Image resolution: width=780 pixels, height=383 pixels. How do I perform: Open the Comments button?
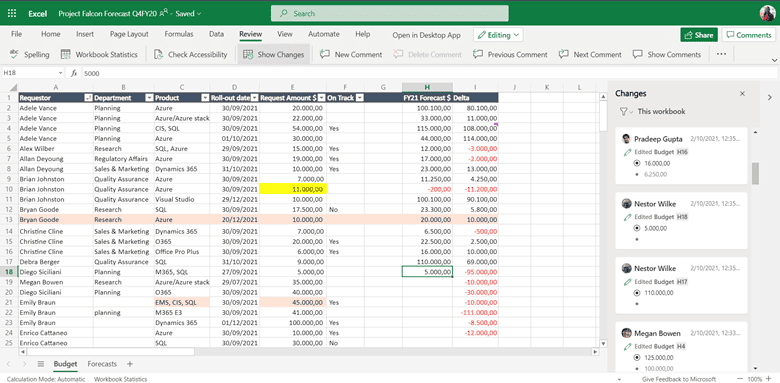click(749, 35)
